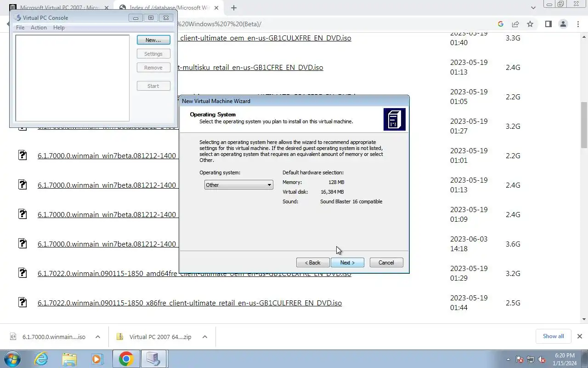Click the wizard header computer icon
This screenshot has height=368, width=588.
[x=395, y=120]
